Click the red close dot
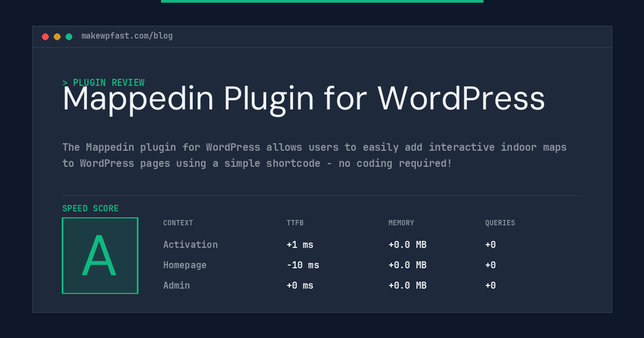The height and width of the screenshot is (338, 644). point(45,36)
